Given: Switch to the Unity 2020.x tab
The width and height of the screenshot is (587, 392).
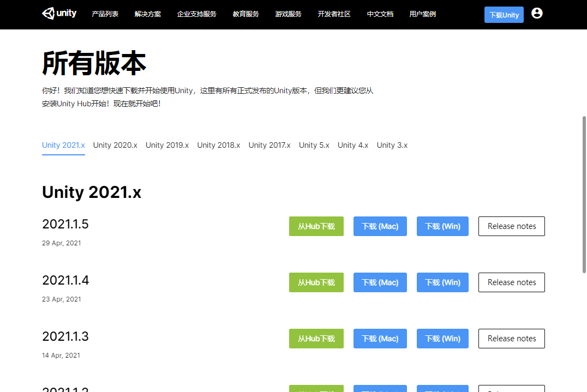Looking at the screenshot, I should pyautogui.click(x=115, y=145).
